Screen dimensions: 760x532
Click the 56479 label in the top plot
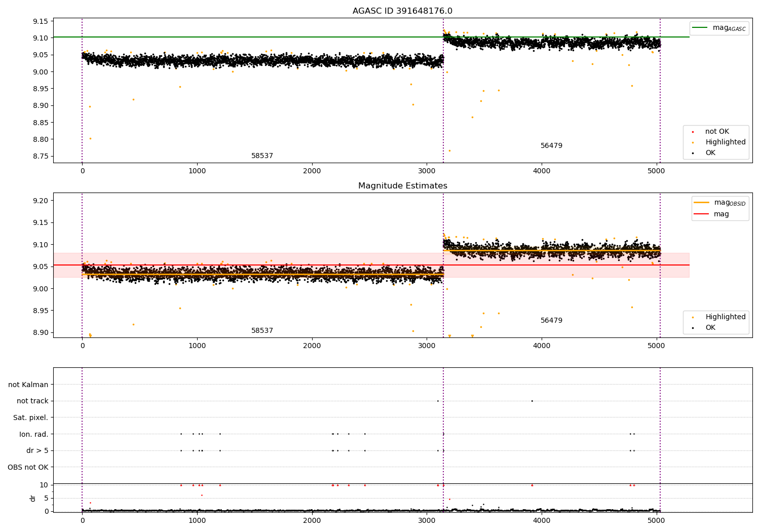[551, 146]
